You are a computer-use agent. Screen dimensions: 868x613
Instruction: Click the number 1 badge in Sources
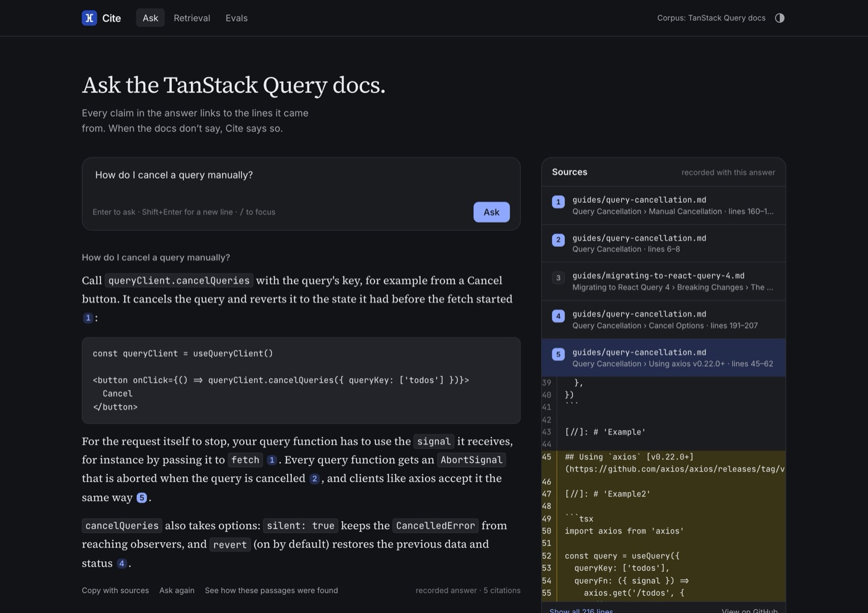[558, 202]
